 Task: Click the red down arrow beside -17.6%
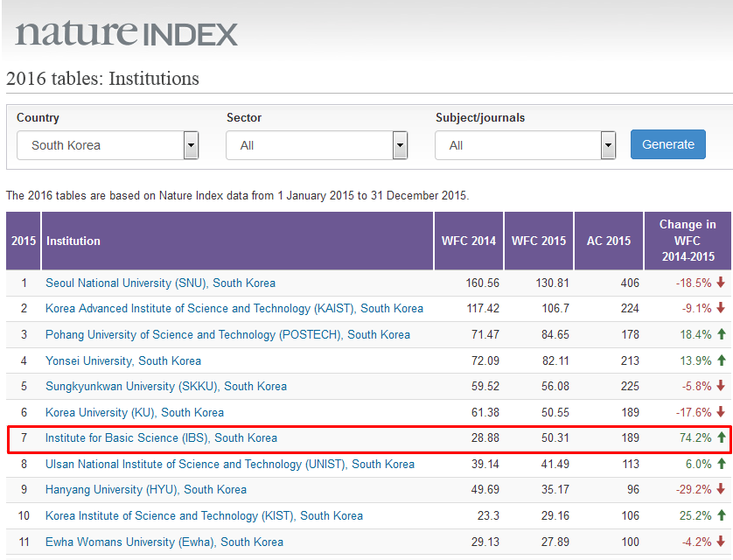721,412
